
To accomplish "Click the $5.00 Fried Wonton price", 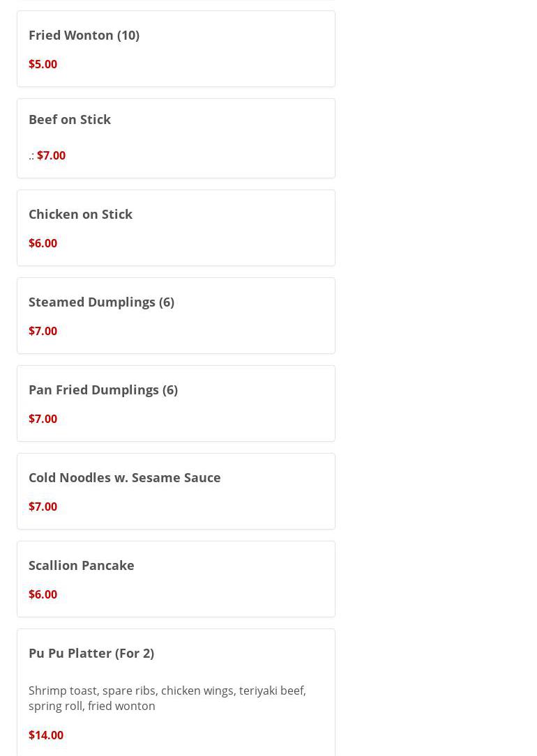I will coord(43,64).
